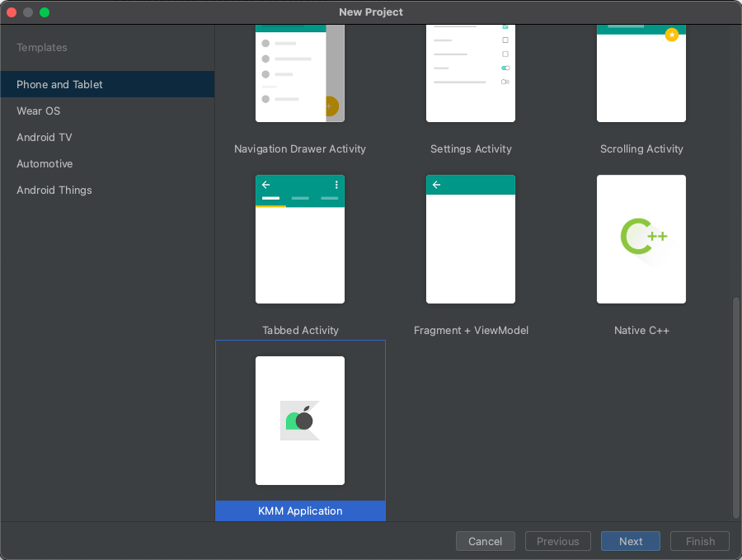Show Automotive templates
Image resolution: width=742 pixels, height=560 pixels.
pyautogui.click(x=107, y=164)
